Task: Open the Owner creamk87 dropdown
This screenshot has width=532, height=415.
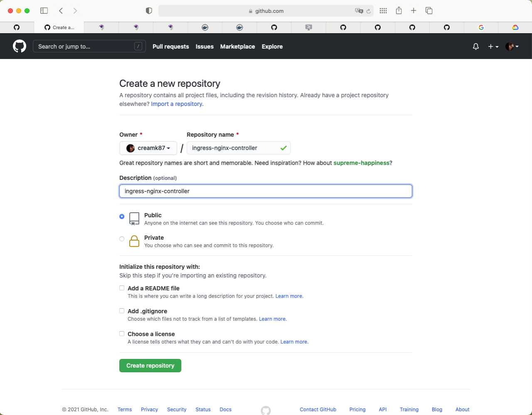Action: pyautogui.click(x=148, y=148)
